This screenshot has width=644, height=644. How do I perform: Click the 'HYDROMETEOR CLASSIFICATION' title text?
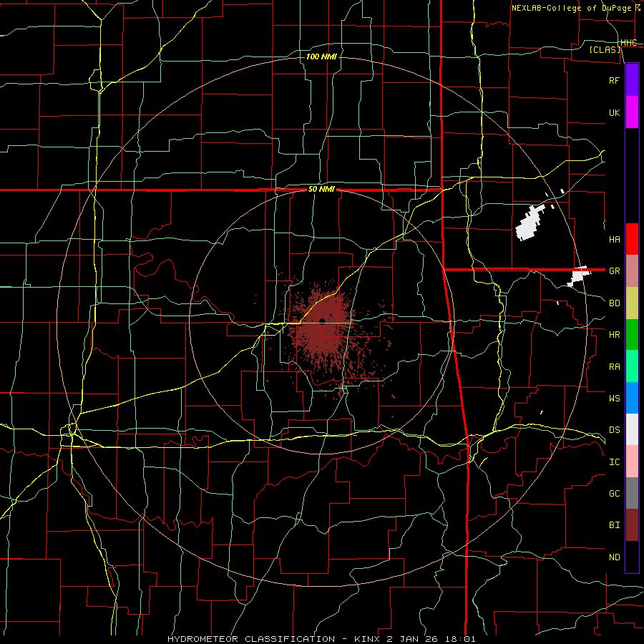coord(251,639)
